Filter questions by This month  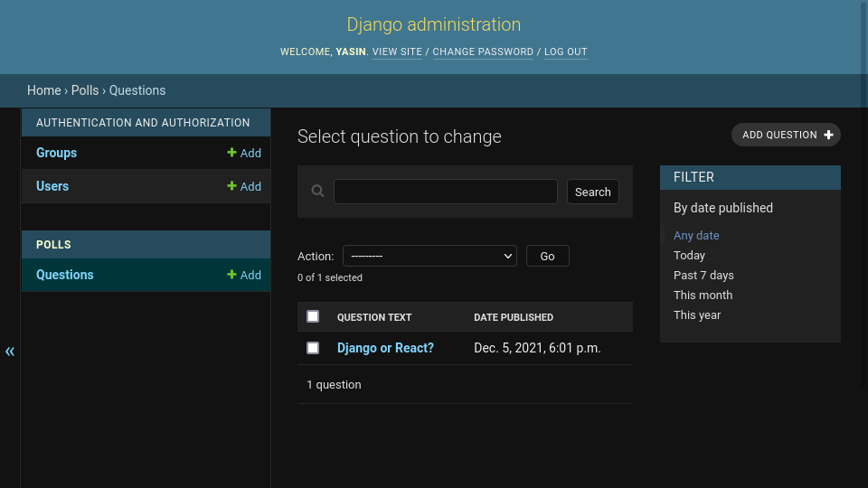703,296
